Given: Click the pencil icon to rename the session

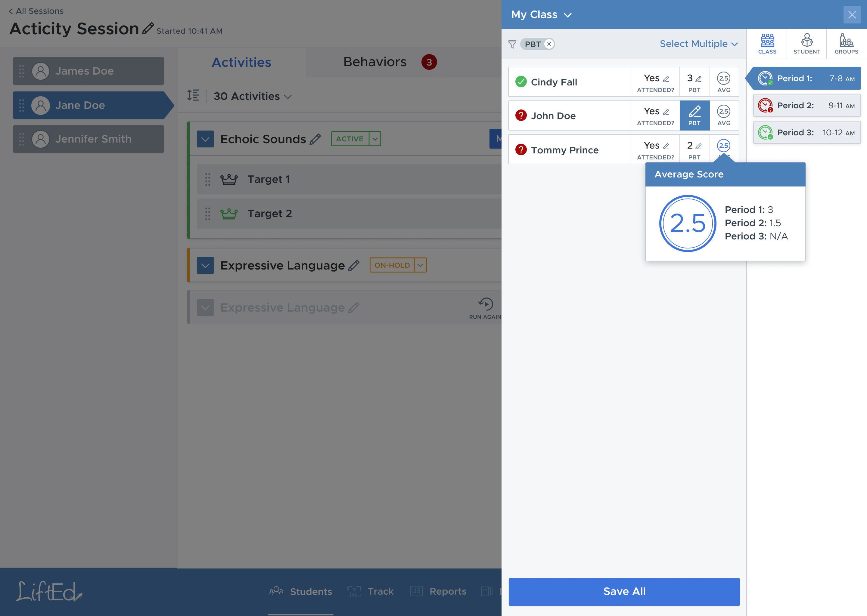Looking at the screenshot, I should point(148,27).
